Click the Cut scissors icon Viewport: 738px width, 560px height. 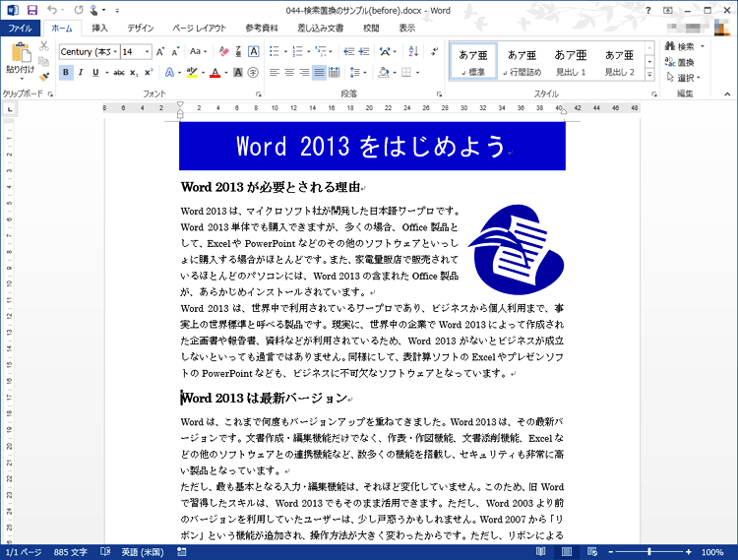click(x=43, y=45)
